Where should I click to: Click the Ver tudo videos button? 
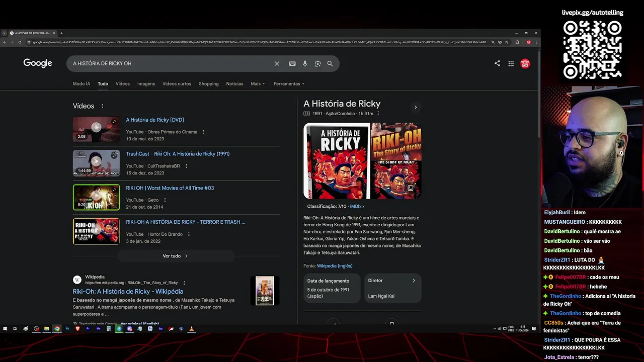(176, 256)
